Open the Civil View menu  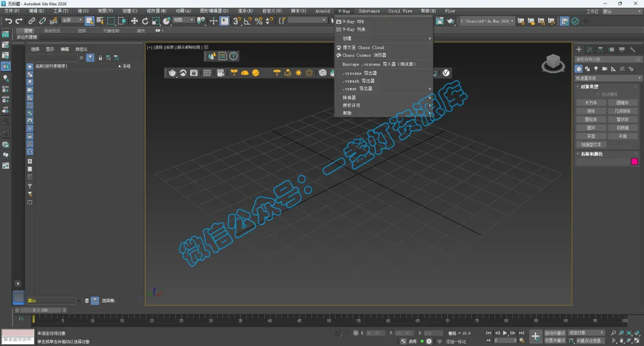click(x=400, y=11)
